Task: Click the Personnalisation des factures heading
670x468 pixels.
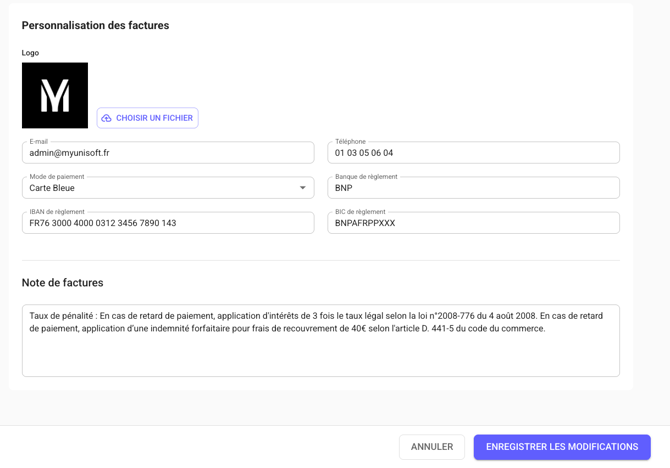Action: 95,25
